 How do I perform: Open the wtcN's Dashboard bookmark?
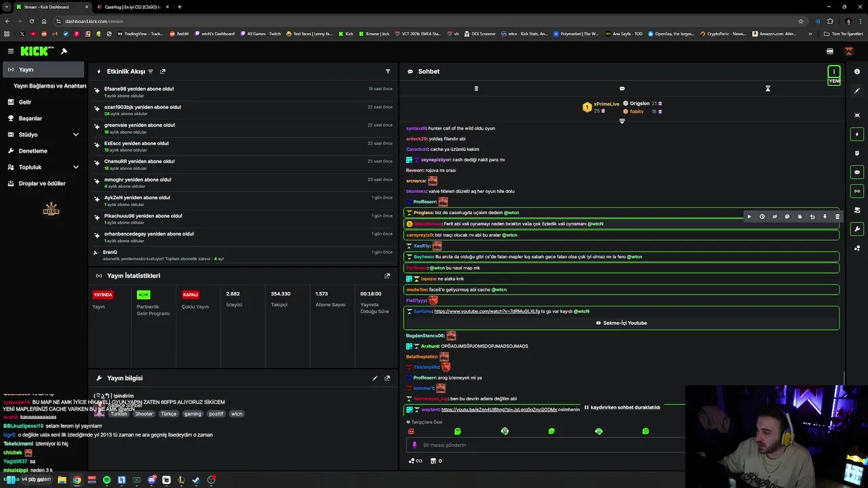click(x=214, y=33)
